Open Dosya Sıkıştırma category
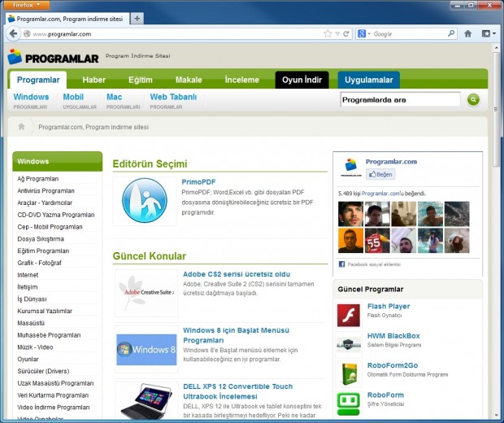The height and width of the screenshot is (423, 504). [41, 238]
